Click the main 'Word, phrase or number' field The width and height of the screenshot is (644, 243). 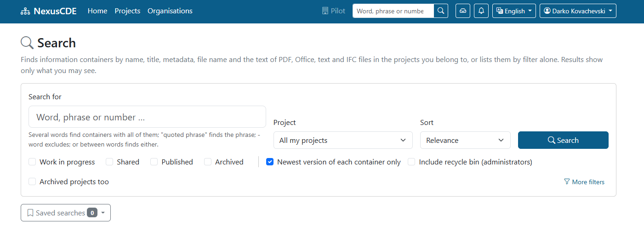tap(147, 117)
